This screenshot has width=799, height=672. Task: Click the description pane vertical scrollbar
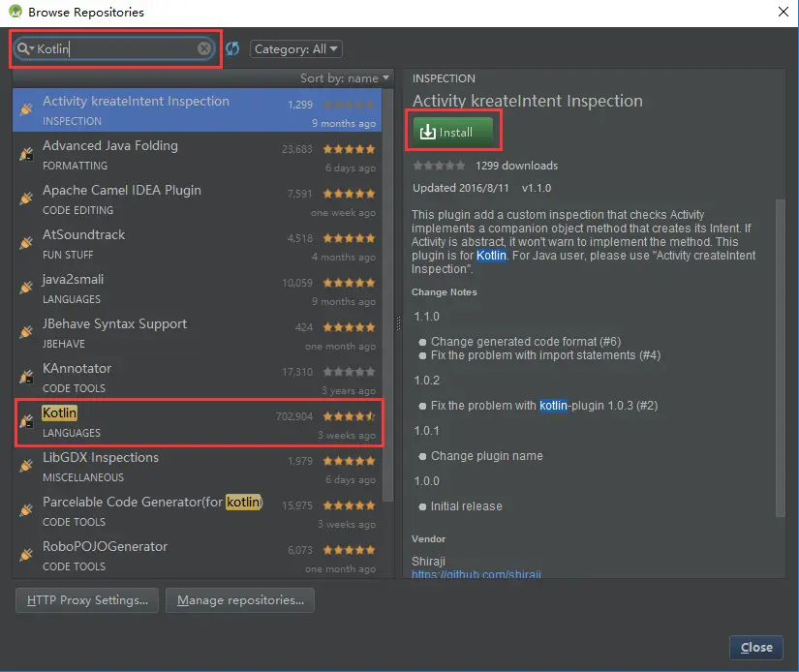pyautogui.click(x=780, y=357)
